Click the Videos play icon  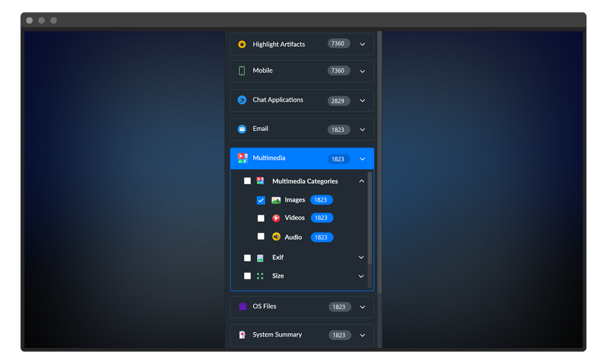click(276, 218)
